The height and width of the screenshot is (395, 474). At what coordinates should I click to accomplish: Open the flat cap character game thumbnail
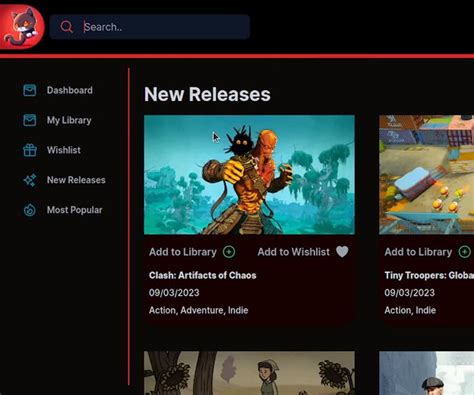(x=427, y=373)
